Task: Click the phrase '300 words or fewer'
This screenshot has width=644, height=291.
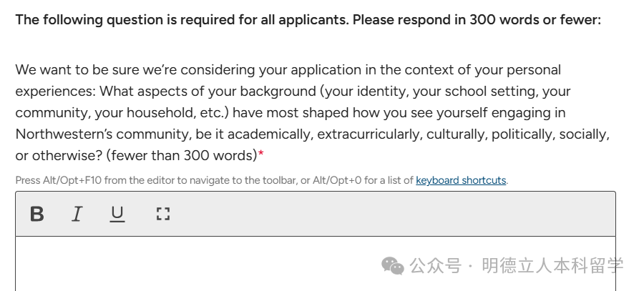Action: [535, 20]
